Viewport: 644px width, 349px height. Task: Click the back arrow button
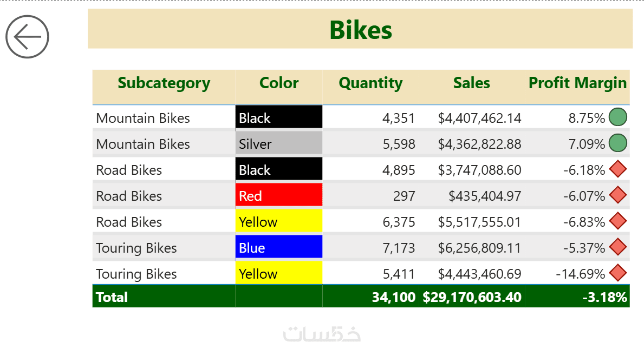pyautogui.click(x=27, y=37)
